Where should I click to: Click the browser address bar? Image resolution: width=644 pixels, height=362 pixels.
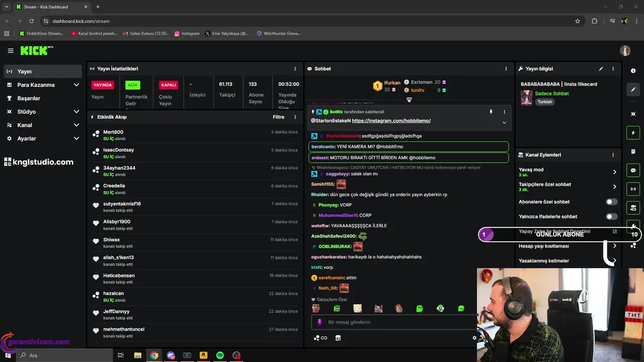(307, 21)
